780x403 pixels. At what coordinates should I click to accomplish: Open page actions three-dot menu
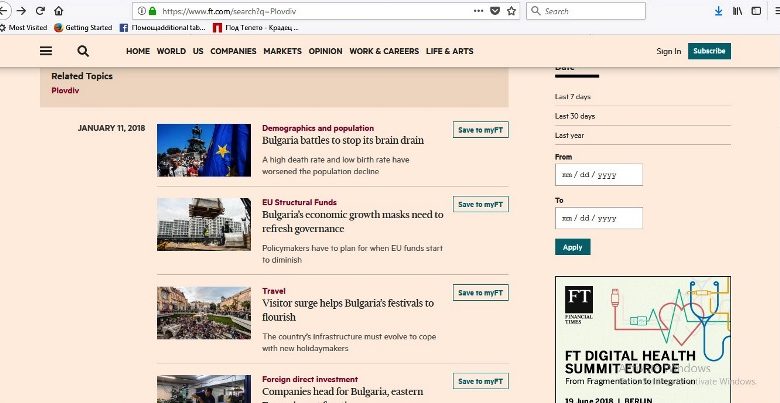(477, 11)
